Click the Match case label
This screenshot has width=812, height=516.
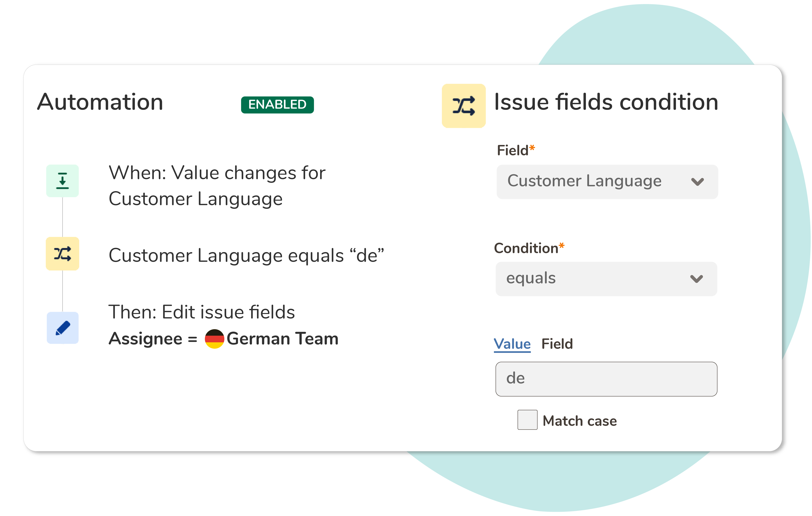[x=580, y=421]
